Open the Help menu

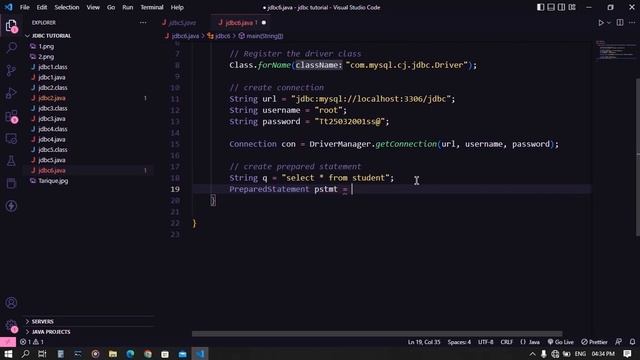[x=177, y=7]
